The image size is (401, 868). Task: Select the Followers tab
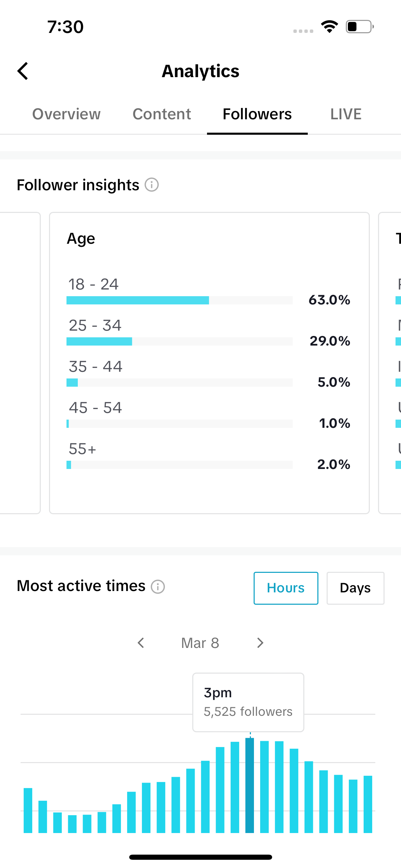(x=257, y=114)
